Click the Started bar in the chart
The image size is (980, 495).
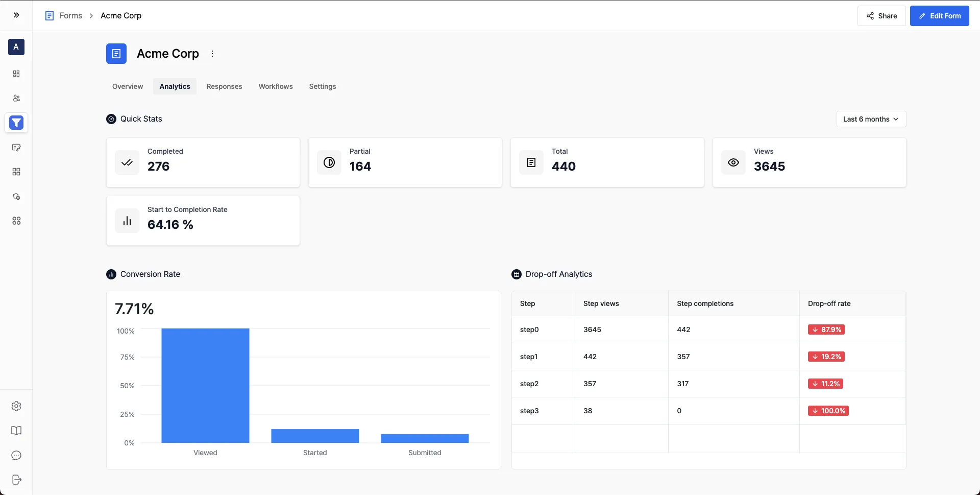pos(315,436)
